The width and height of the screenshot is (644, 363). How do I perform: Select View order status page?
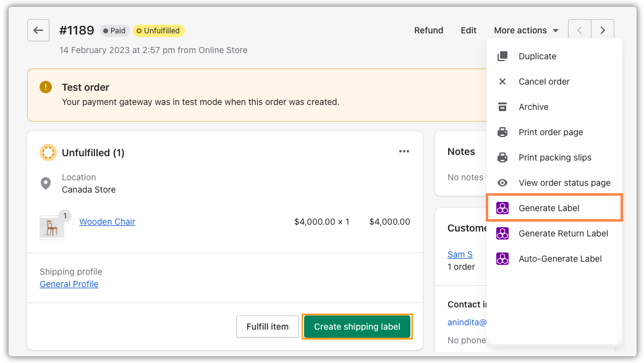(554, 183)
